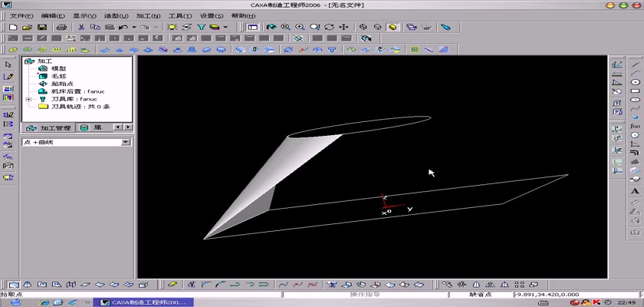Viewport: 644px width, 307px height.
Task: Open the 帮助(H) menu
Action: point(243,15)
